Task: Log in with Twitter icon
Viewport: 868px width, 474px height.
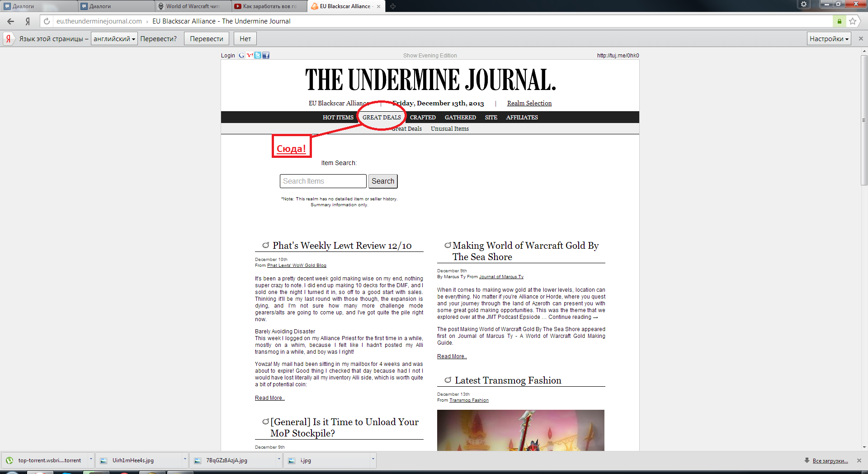Action: click(258, 55)
